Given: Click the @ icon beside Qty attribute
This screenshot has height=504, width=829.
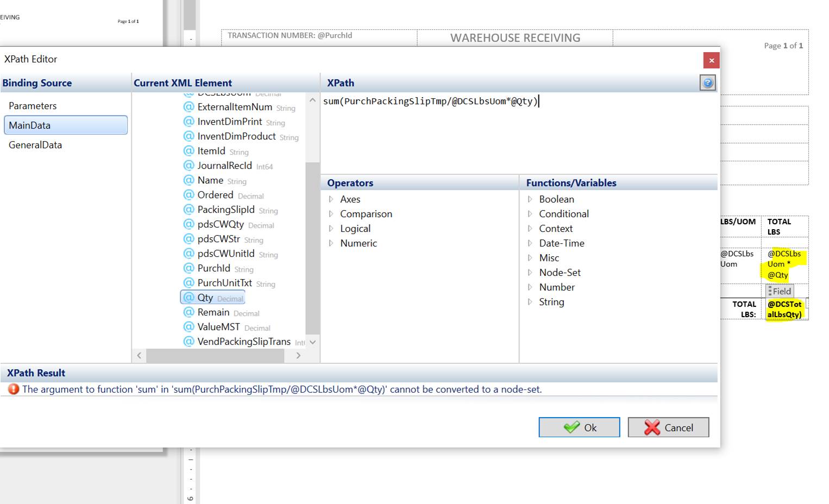Looking at the screenshot, I should click(189, 298).
